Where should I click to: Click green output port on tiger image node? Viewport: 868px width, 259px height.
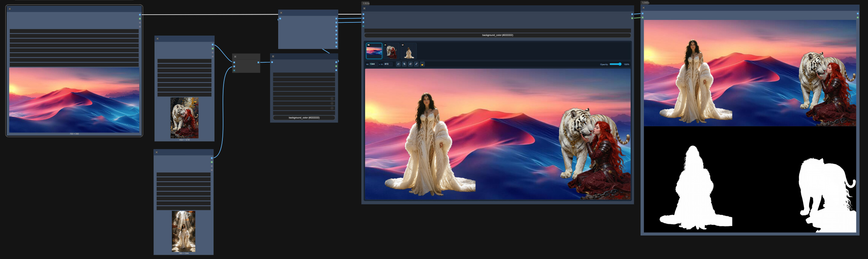212,48
